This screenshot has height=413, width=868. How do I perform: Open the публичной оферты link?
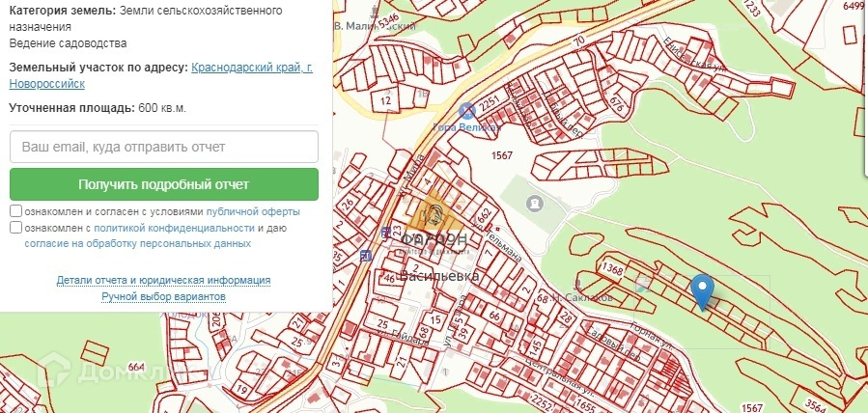click(252, 211)
